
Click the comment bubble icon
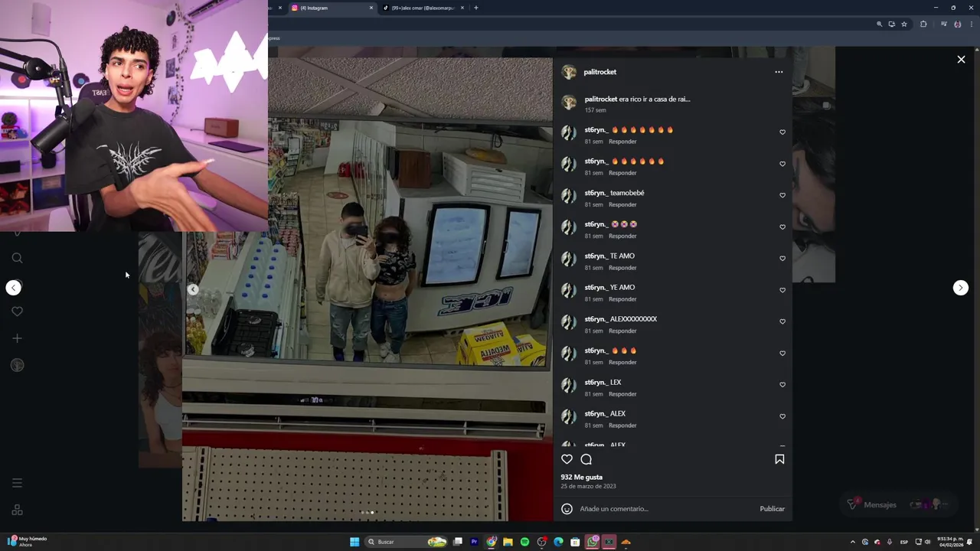click(x=586, y=459)
